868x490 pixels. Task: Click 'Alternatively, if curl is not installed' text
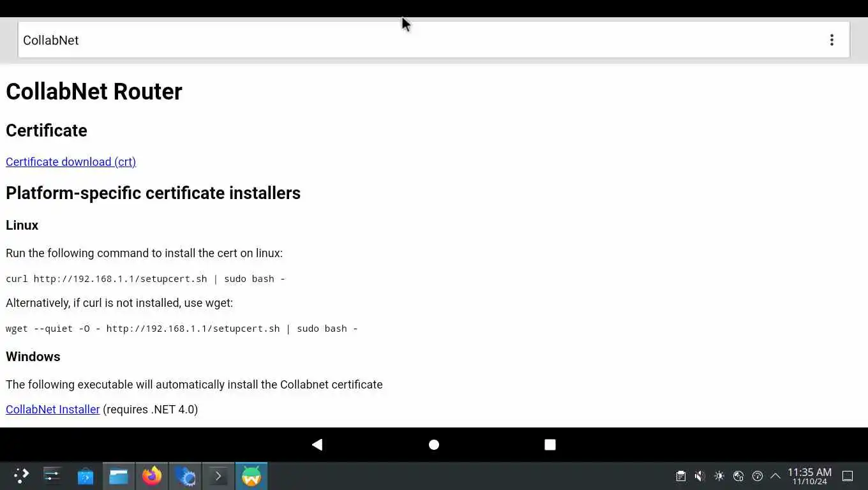[119, 303]
